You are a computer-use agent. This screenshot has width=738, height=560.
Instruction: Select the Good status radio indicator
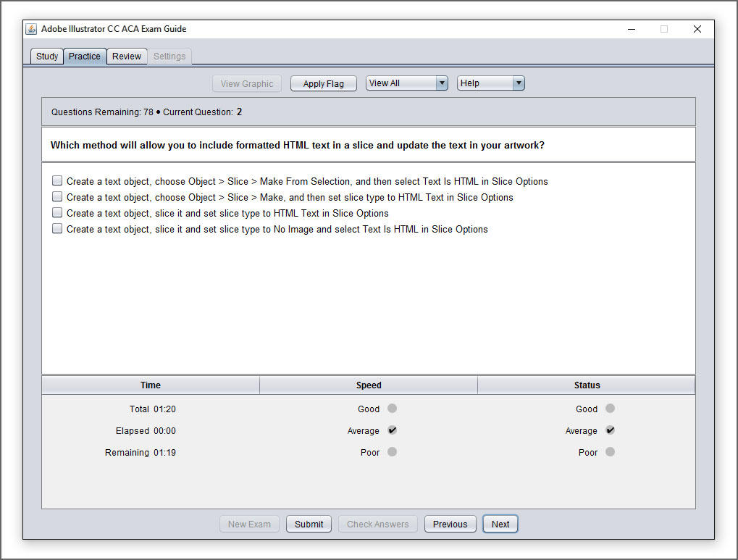(x=610, y=409)
